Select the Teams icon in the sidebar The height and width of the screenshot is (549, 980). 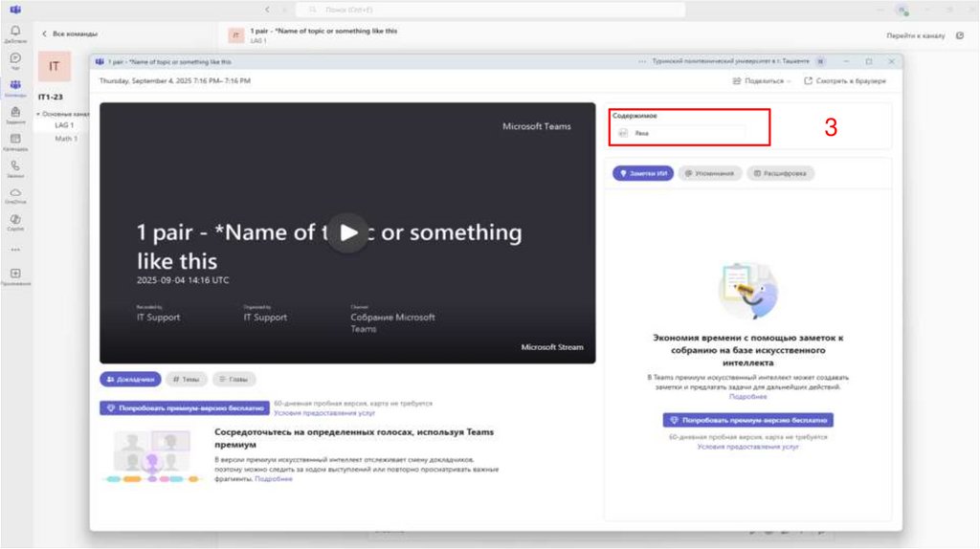(15, 85)
